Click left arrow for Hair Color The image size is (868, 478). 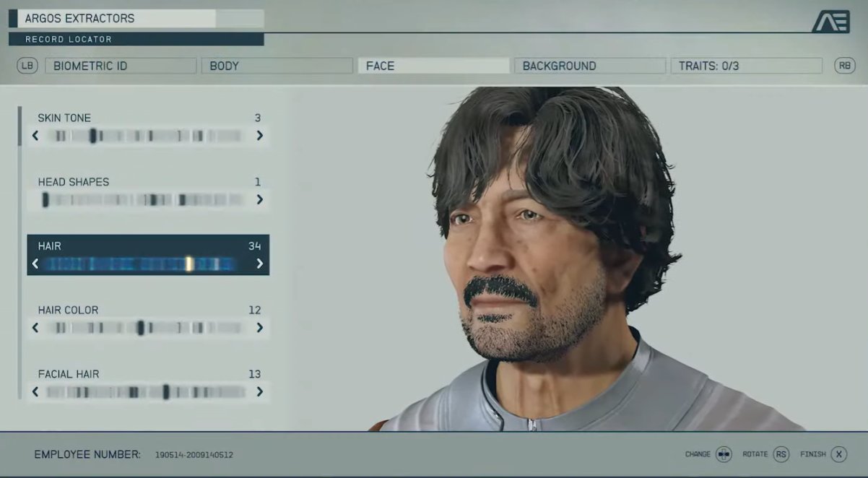click(35, 328)
